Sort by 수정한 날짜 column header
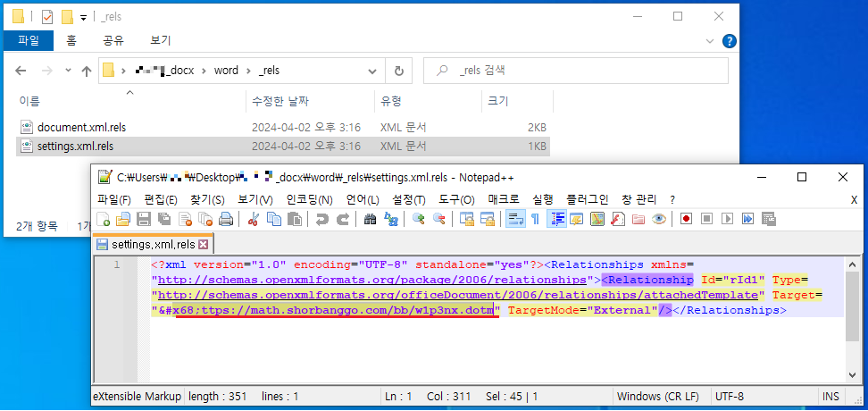 coord(310,101)
